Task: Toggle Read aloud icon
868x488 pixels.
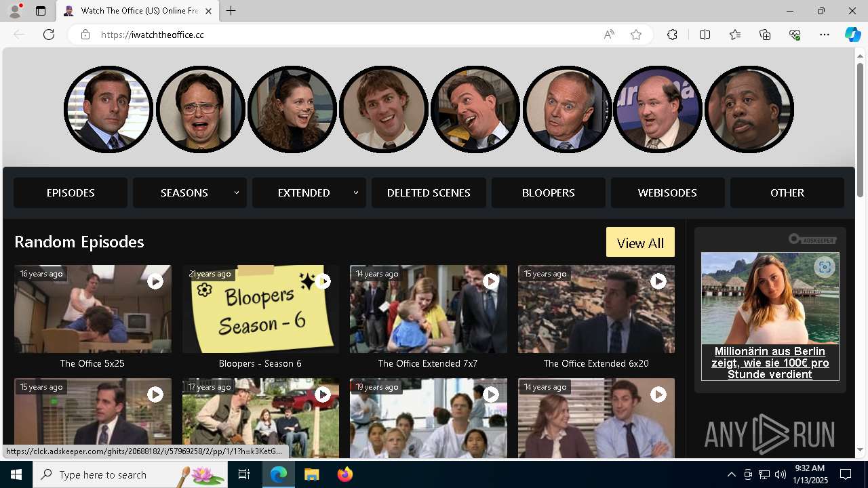Action: 609,35
